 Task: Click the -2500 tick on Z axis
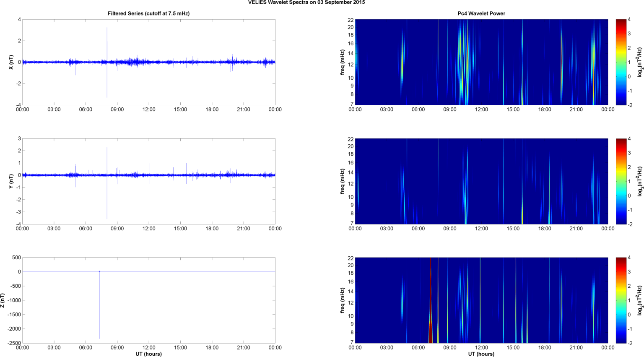[x=14, y=344]
